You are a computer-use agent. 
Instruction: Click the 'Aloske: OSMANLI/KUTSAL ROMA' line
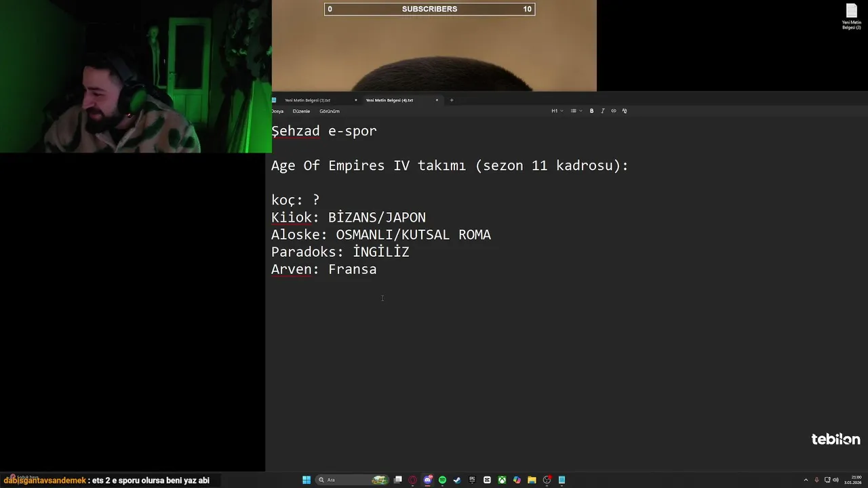(381, 235)
